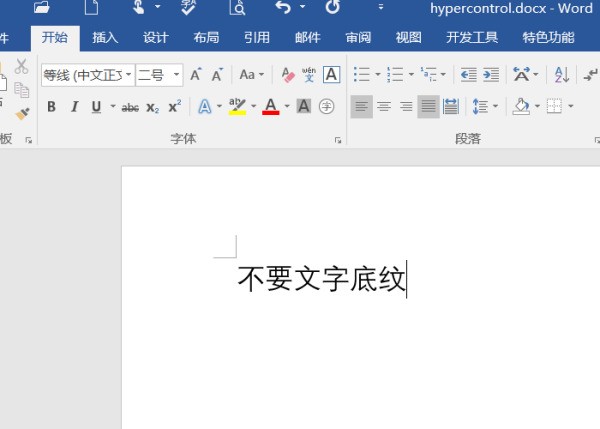This screenshot has height=429, width=600.
Task: Toggle underline formatting
Action: (x=96, y=107)
